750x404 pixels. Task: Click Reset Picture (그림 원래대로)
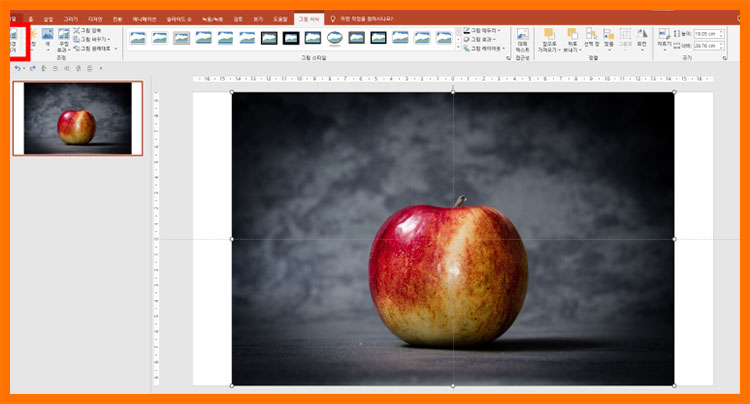(92, 48)
